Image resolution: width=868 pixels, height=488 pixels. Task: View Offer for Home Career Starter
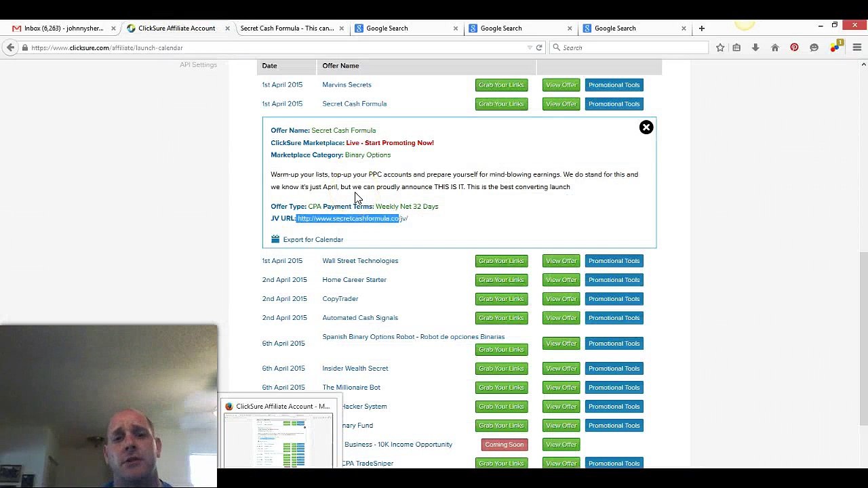pos(561,279)
